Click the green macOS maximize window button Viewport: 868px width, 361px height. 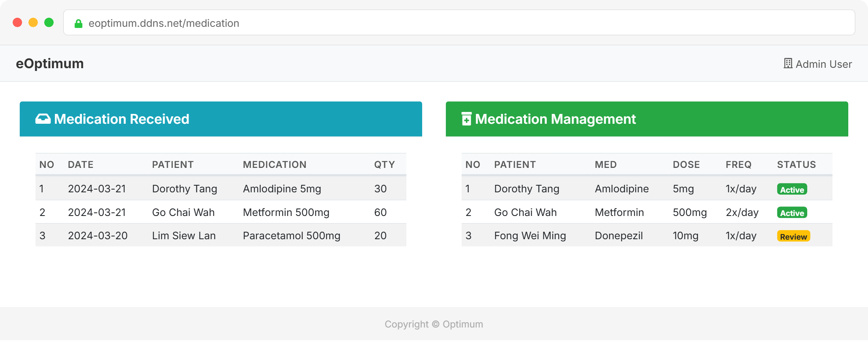49,22
